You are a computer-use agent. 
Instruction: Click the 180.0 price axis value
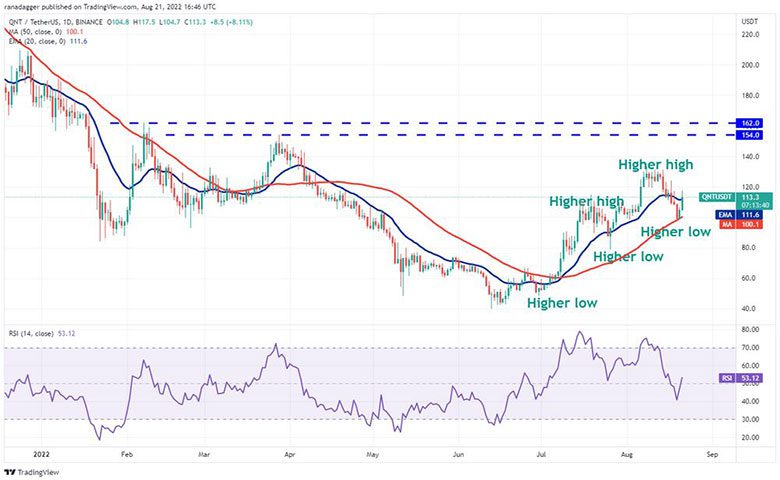pyautogui.click(x=750, y=96)
